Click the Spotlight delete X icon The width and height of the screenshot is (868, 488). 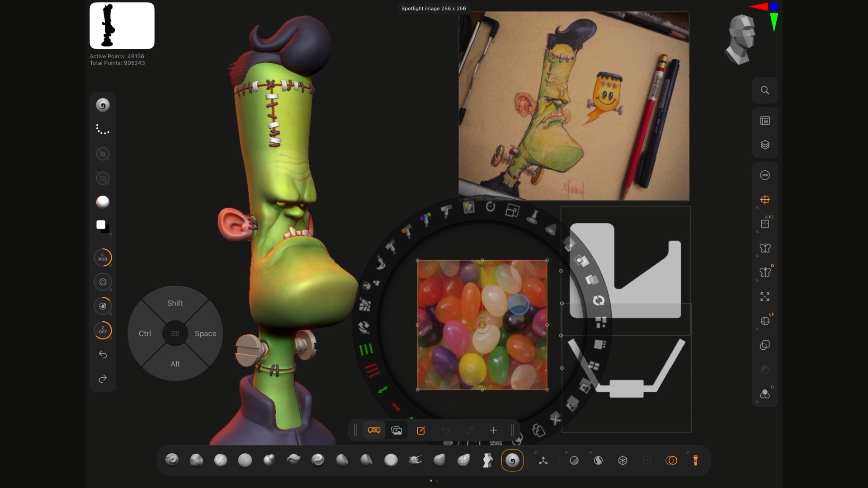[556, 418]
